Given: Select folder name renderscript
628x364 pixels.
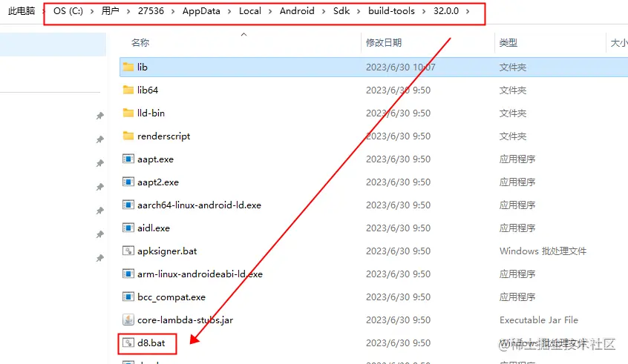Looking at the screenshot, I should (163, 136).
